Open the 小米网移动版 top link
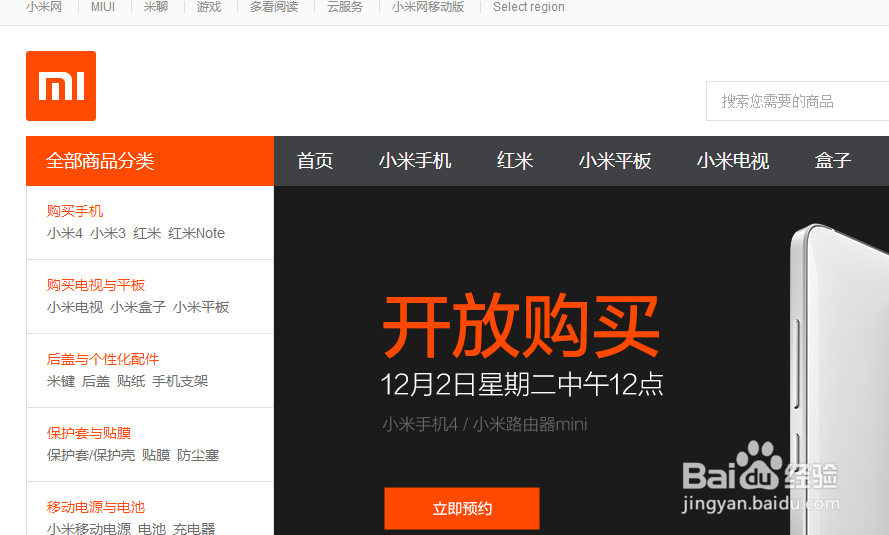This screenshot has height=535, width=889. click(428, 7)
